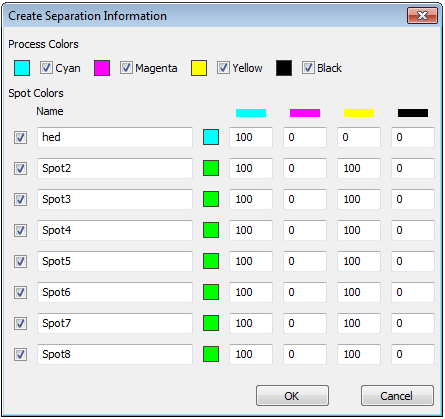Uncheck the checkbox beside Spot3
445x419 pixels.
(20, 199)
